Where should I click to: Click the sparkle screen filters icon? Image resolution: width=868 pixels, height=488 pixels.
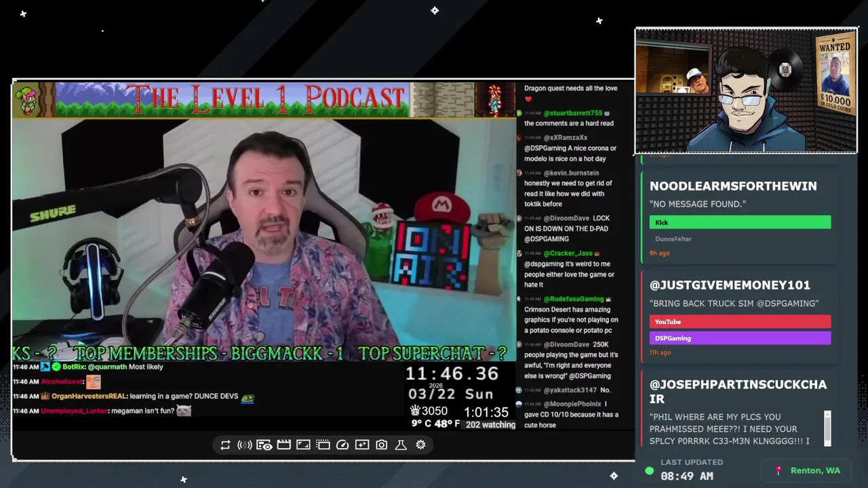click(x=362, y=445)
